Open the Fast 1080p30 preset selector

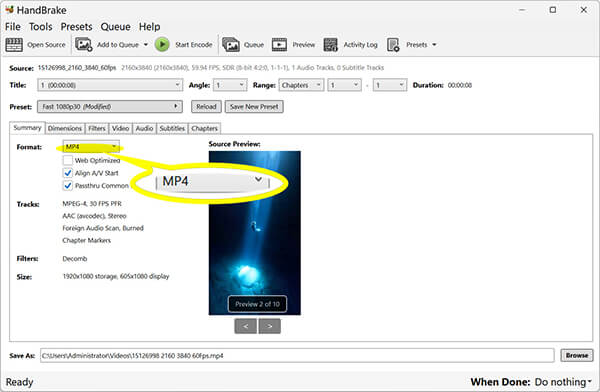pos(110,106)
